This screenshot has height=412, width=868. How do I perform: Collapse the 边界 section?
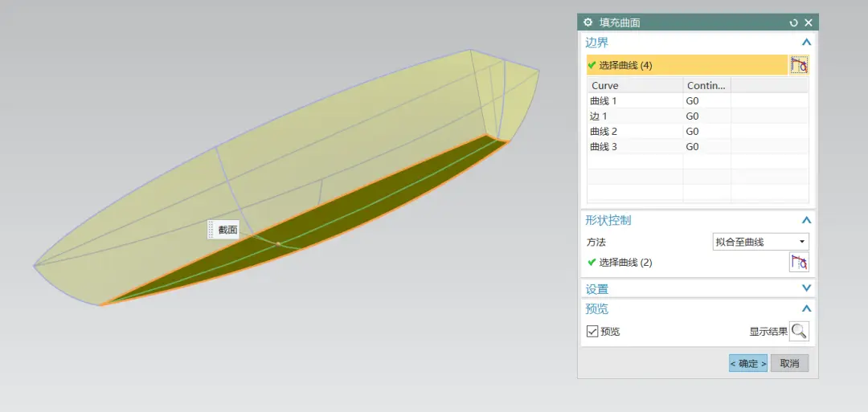[x=807, y=42]
